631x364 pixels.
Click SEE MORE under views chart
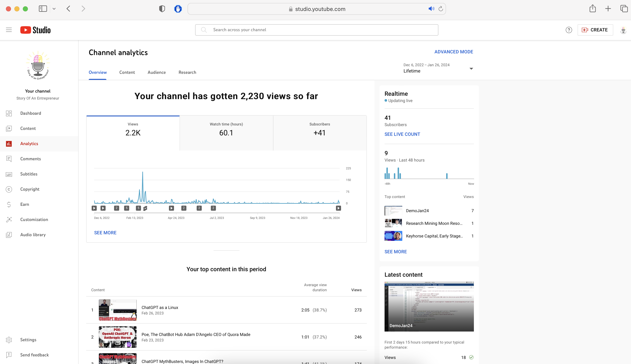pyautogui.click(x=105, y=233)
